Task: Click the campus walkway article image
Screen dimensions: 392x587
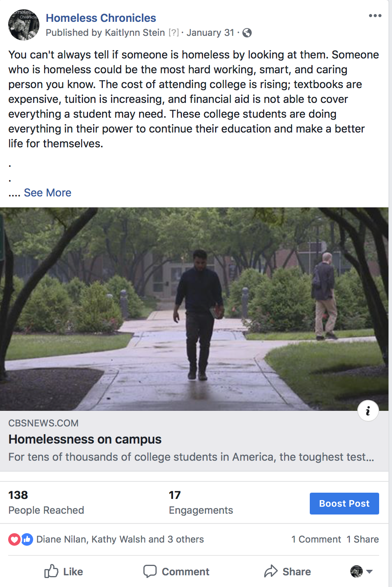Action: point(194,309)
